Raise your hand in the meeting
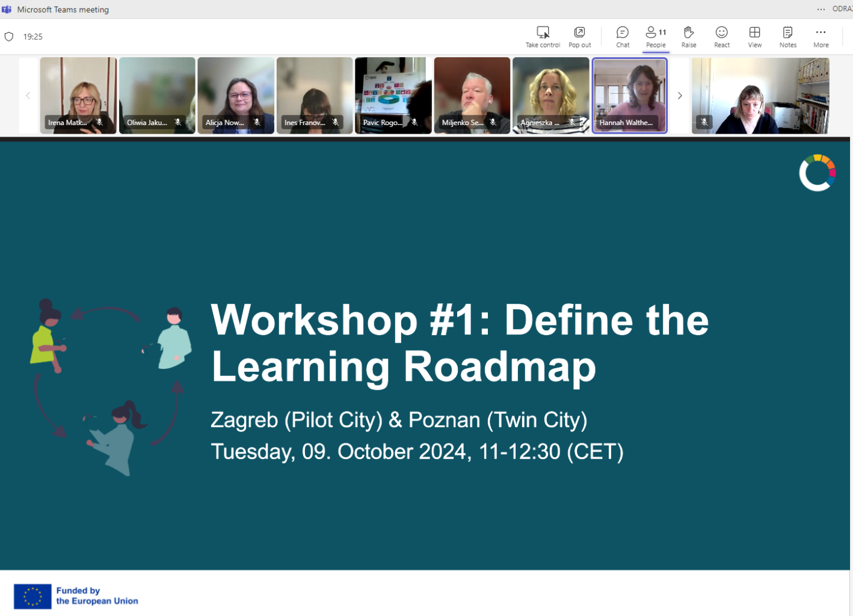The width and height of the screenshot is (853, 616). 689,32
